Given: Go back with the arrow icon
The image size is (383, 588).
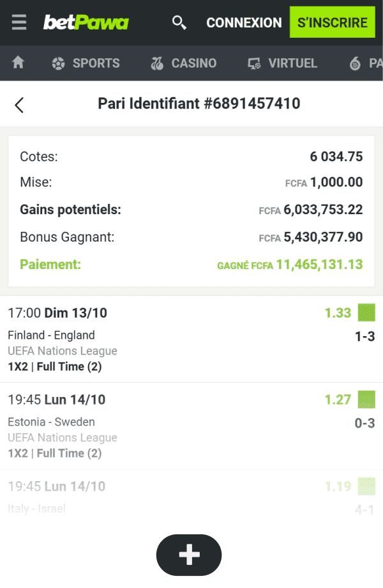Looking at the screenshot, I should pyautogui.click(x=19, y=105).
